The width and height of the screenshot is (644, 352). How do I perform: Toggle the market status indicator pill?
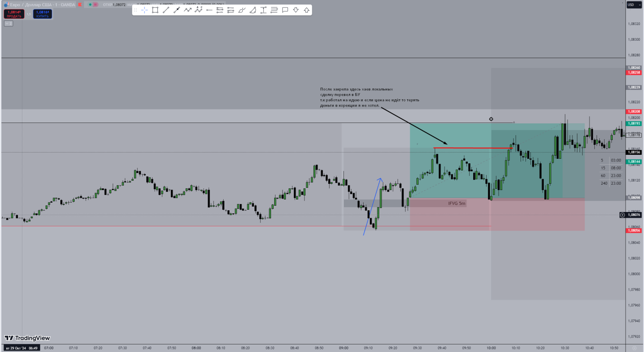click(93, 4)
